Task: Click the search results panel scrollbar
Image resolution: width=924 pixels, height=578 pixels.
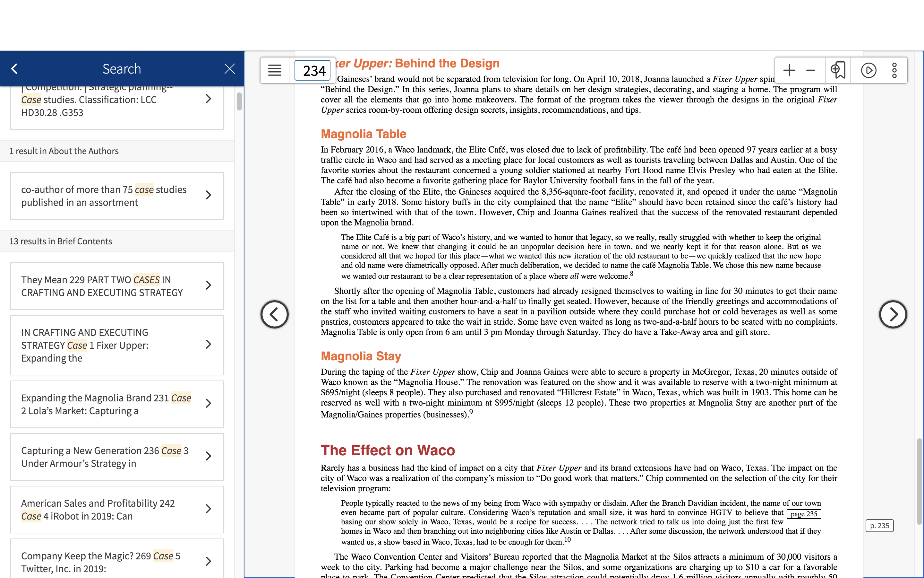Action: point(239,101)
